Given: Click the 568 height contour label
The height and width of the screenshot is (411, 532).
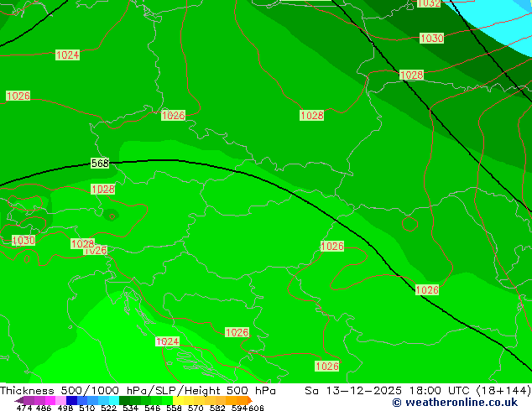Looking at the screenshot, I should [100, 163].
